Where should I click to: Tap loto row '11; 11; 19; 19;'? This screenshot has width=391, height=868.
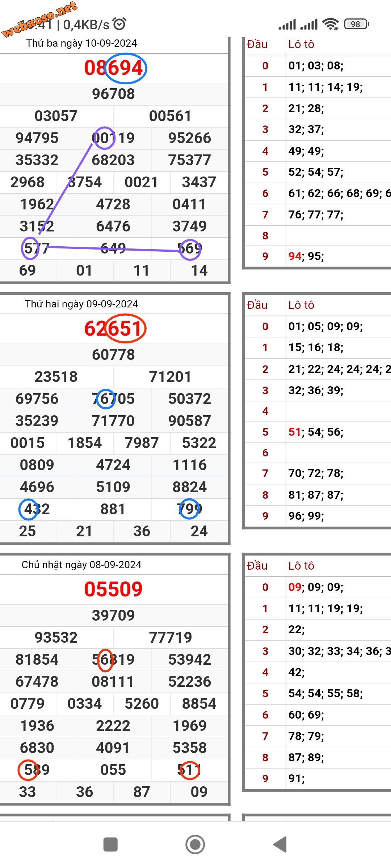pos(325,609)
